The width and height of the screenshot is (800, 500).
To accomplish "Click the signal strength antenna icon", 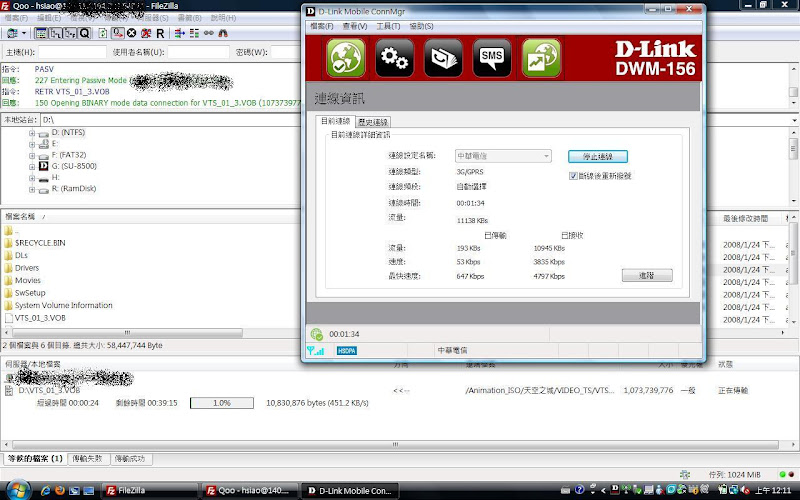I will click(x=315, y=351).
